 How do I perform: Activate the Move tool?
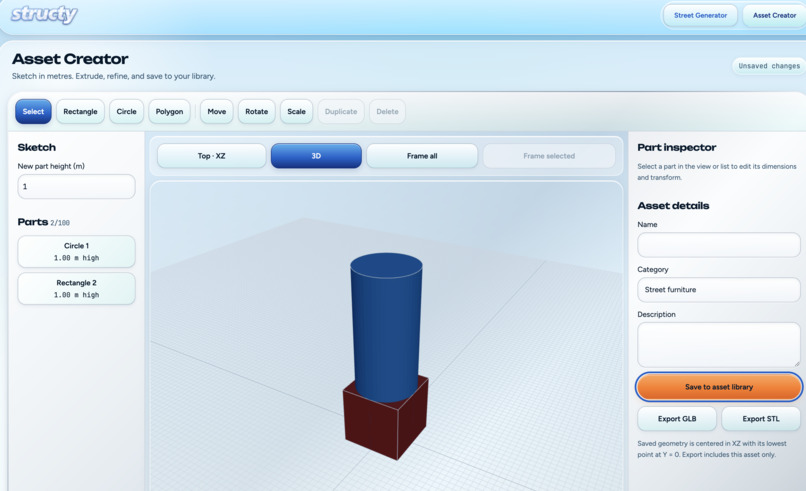point(216,112)
